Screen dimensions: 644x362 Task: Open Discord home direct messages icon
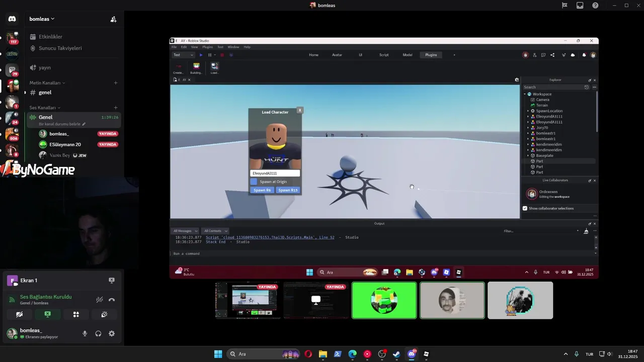[12, 19]
